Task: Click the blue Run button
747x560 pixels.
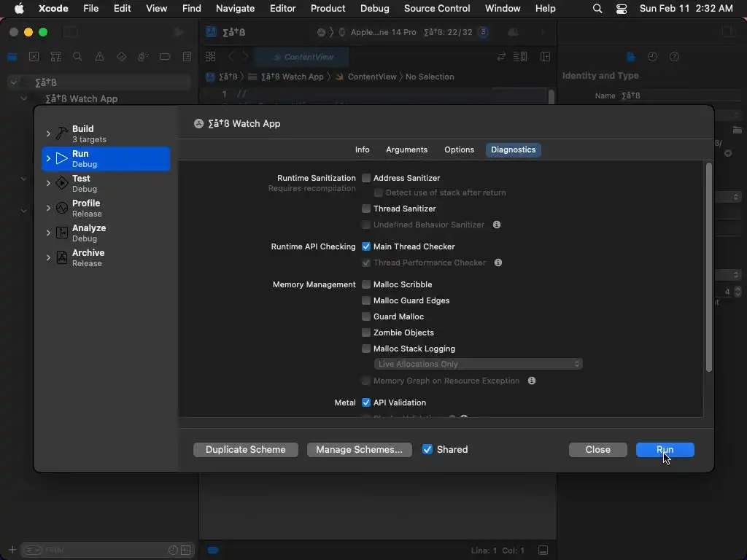Action: (x=665, y=450)
